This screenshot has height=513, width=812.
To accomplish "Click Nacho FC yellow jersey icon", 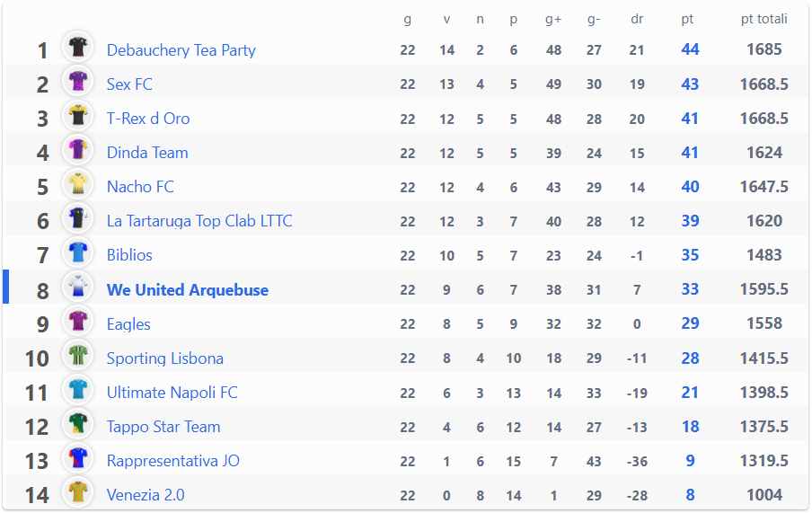I will point(77,183).
